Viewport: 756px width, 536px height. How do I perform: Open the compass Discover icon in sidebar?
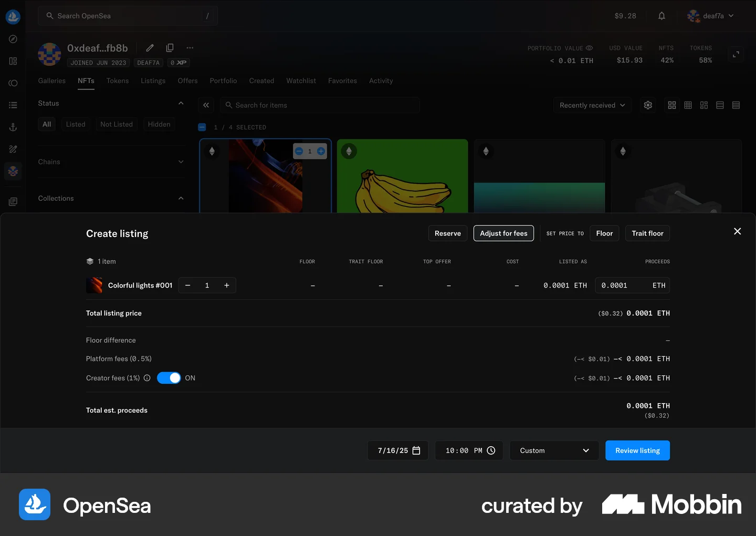tap(13, 39)
